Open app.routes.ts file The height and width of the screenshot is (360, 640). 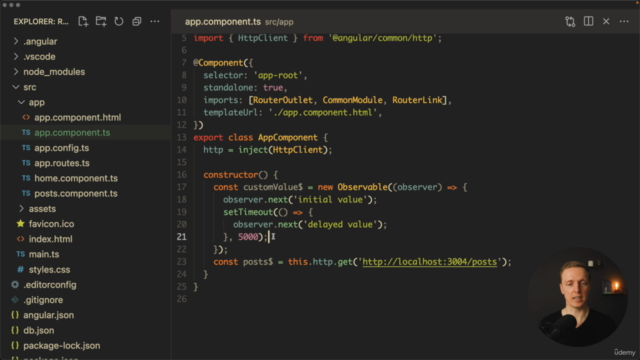[62, 163]
